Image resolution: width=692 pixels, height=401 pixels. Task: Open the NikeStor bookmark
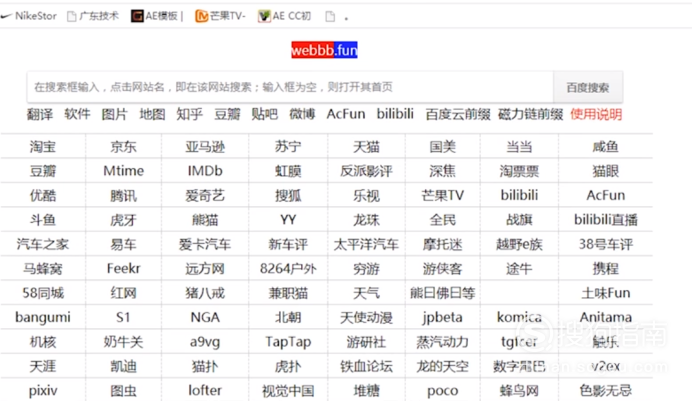point(29,16)
